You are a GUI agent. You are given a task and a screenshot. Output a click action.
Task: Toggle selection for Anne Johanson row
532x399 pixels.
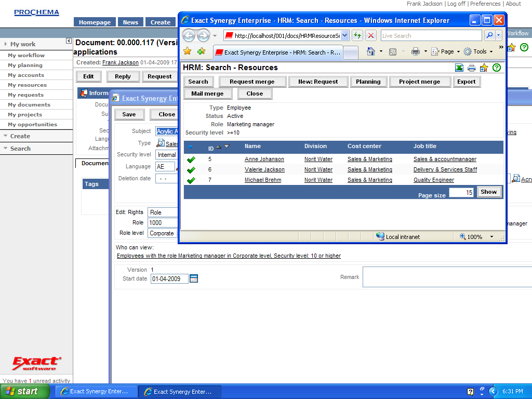coord(191,159)
